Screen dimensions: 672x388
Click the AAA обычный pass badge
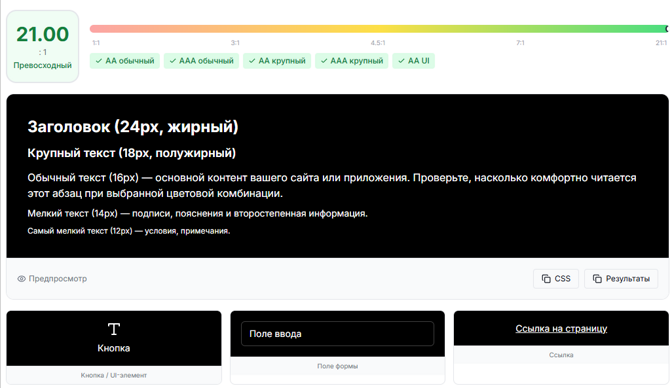201,61
